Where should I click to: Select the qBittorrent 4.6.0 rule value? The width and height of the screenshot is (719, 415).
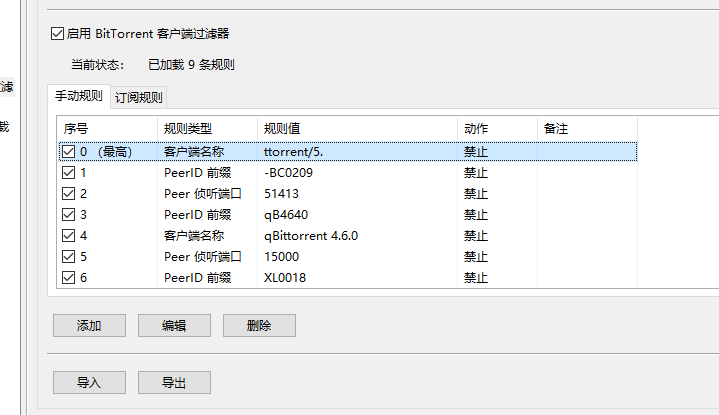pos(310,236)
